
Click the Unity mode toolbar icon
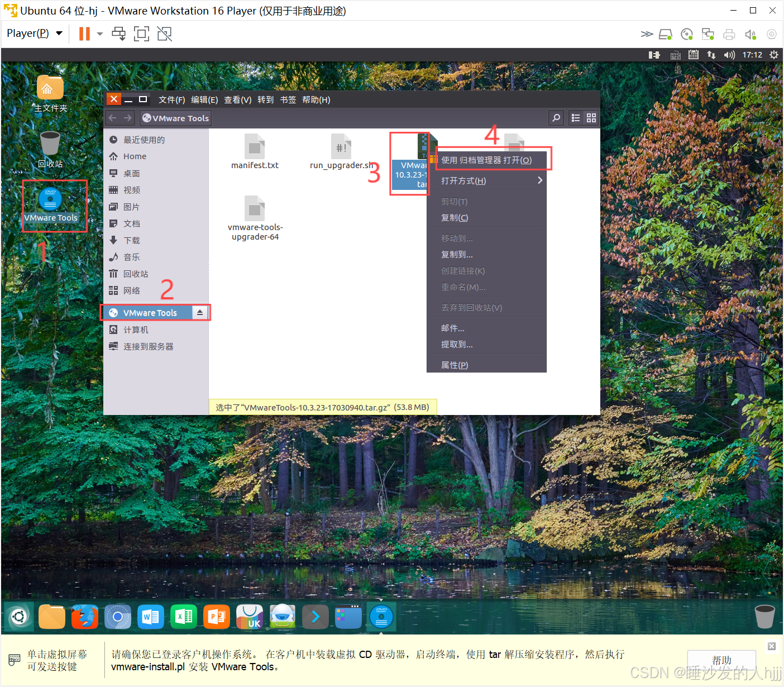pos(165,34)
